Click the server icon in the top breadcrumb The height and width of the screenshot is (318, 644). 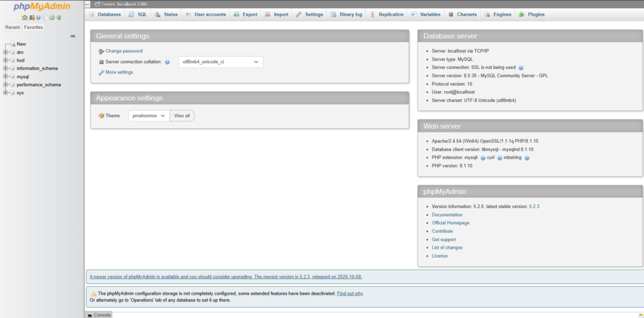point(97,4)
